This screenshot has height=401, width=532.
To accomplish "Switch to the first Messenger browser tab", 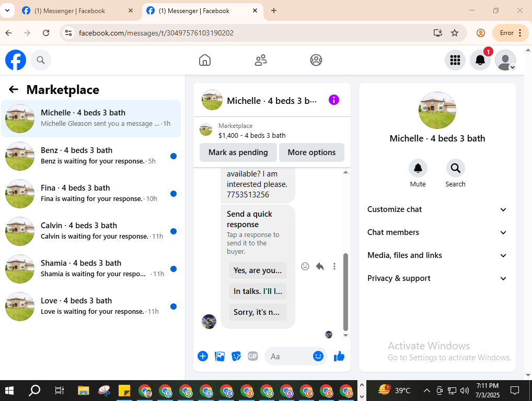I will point(79,11).
